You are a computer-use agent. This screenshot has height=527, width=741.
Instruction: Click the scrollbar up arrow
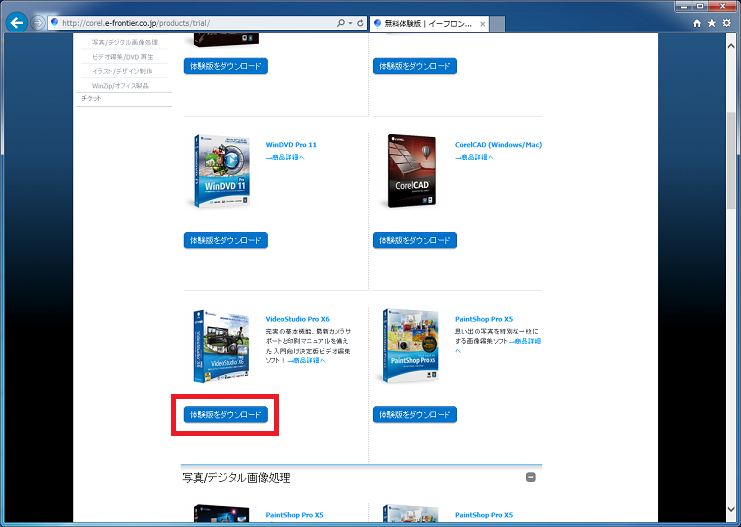(731, 46)
